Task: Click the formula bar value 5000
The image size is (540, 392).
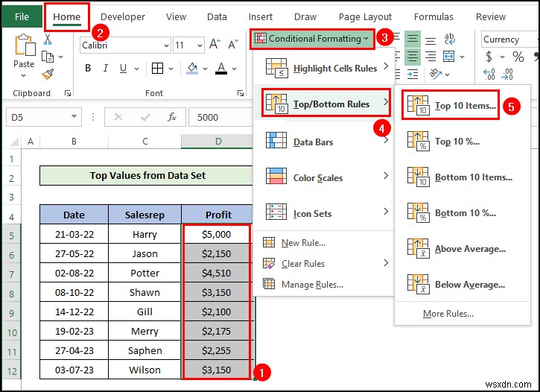Action: point(208,118)
